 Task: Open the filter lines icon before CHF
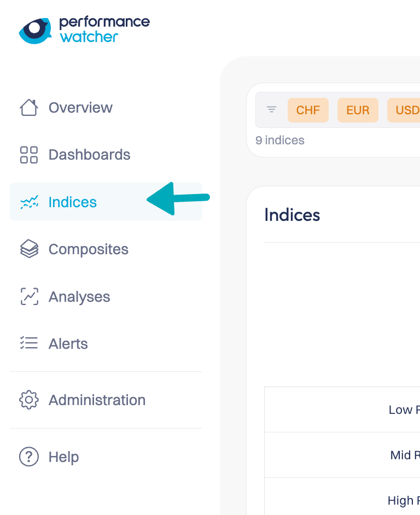tap(272, 110)
